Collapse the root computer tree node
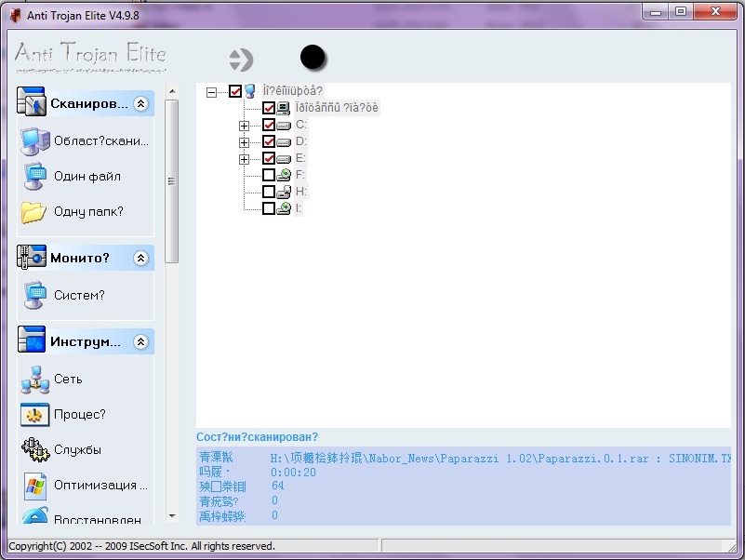 (x=211, y=91)
